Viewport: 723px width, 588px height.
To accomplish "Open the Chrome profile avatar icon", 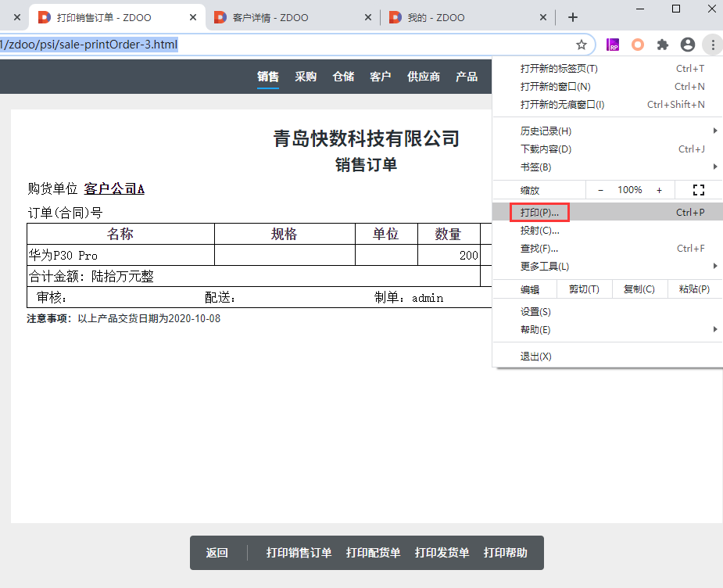I will click(x=688, y=45).
